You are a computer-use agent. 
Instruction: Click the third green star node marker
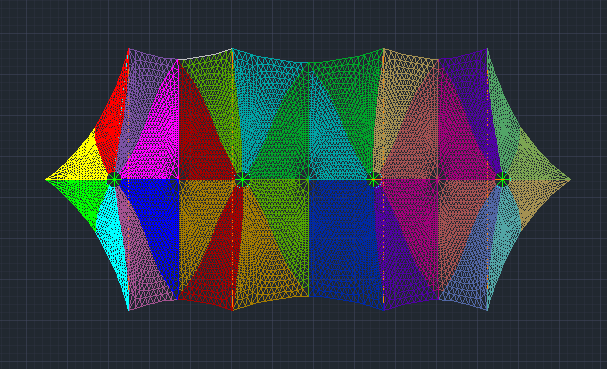click(374, 180)
